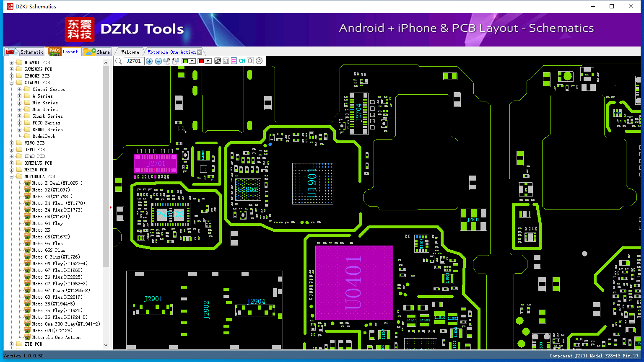This screenshot has height=362, width=644.
Task: Toggle the pink striped layer icon
Action: pos(234,61)
